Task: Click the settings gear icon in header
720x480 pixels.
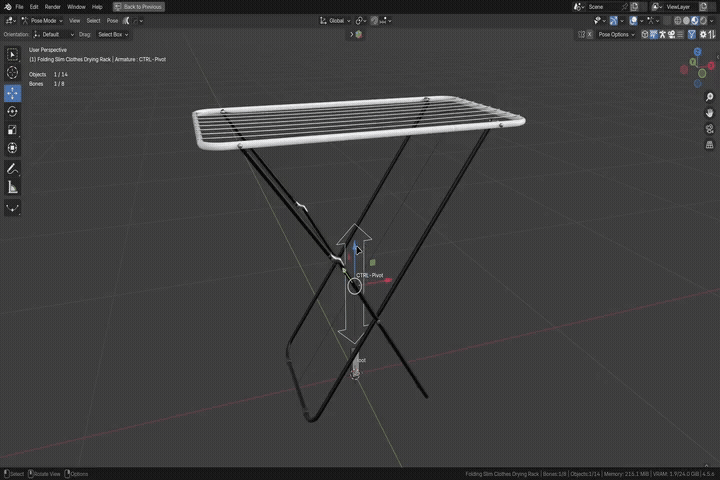Action: click(x=703, y=34)
